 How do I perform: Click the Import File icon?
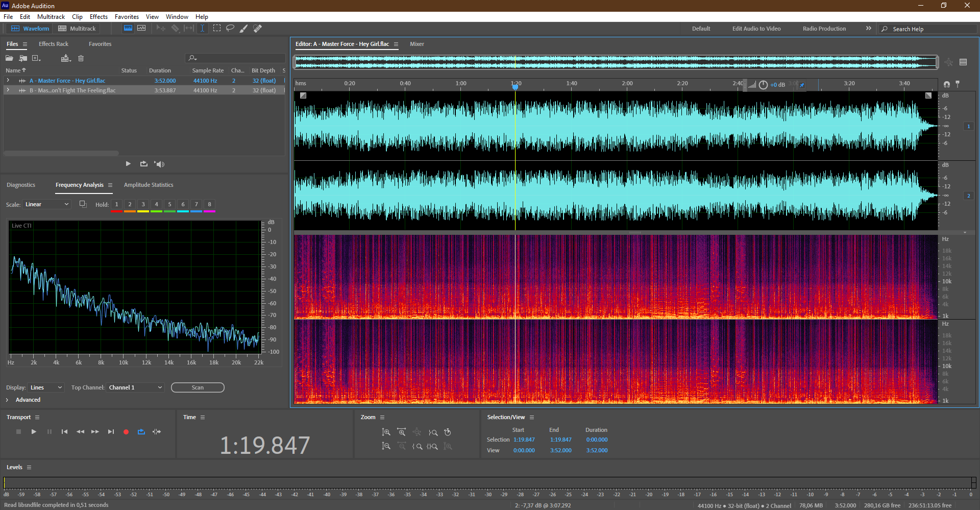pyautogui.click(x=23, y=58)
